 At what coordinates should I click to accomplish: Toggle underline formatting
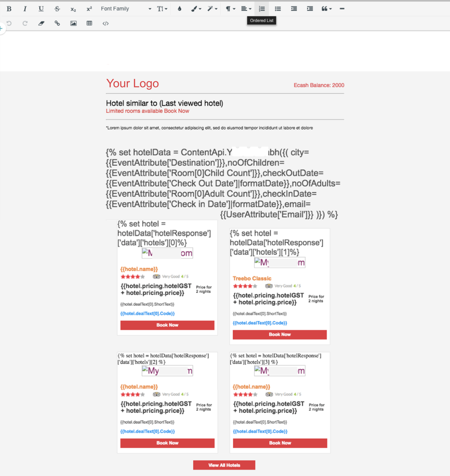41,9
